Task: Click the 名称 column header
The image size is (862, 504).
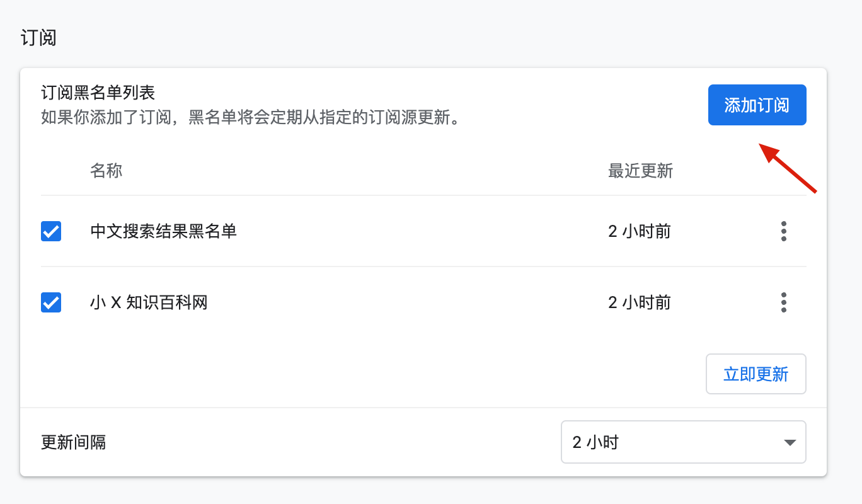Action: [106, 171]
